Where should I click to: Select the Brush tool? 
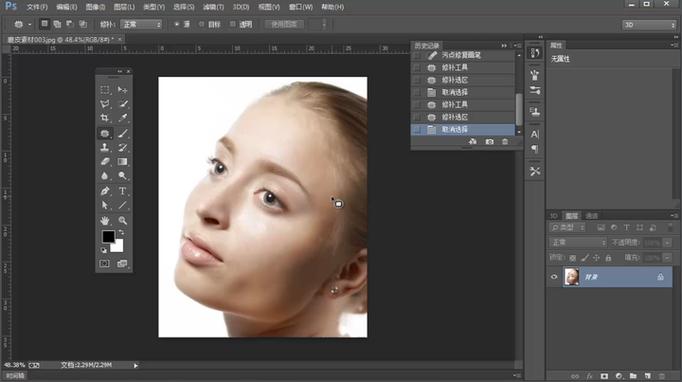coord(123,133)
